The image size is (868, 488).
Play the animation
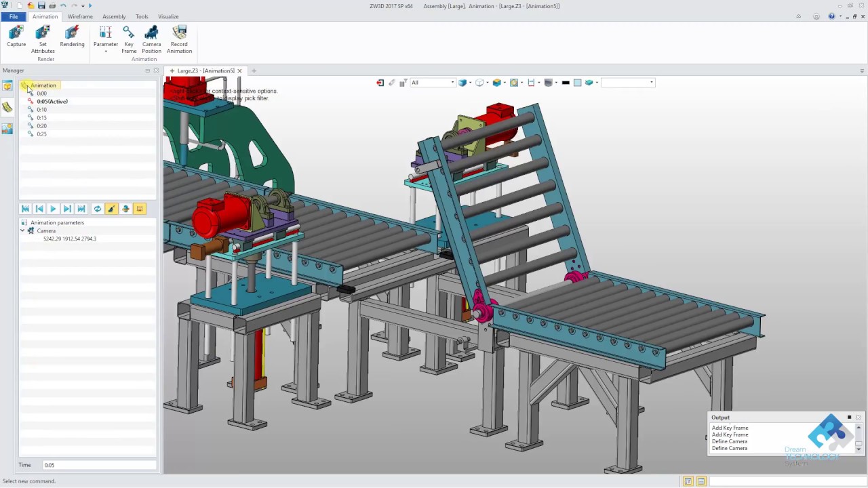53,209
